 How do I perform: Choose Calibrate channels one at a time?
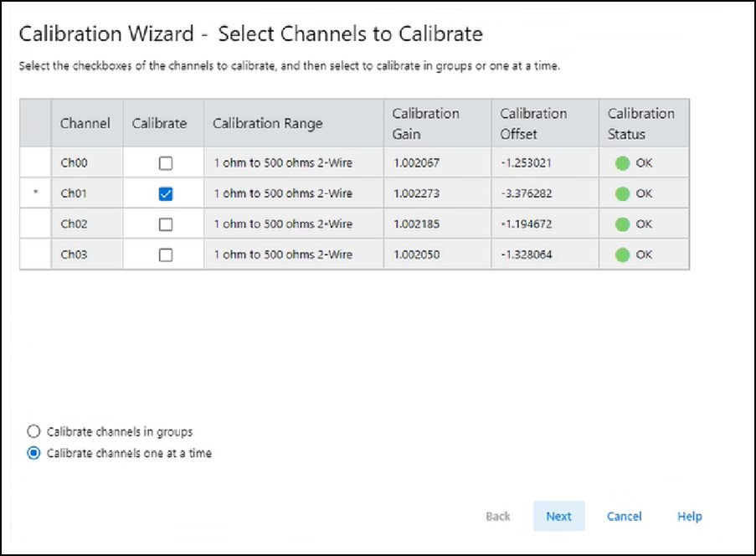(33, 454)
